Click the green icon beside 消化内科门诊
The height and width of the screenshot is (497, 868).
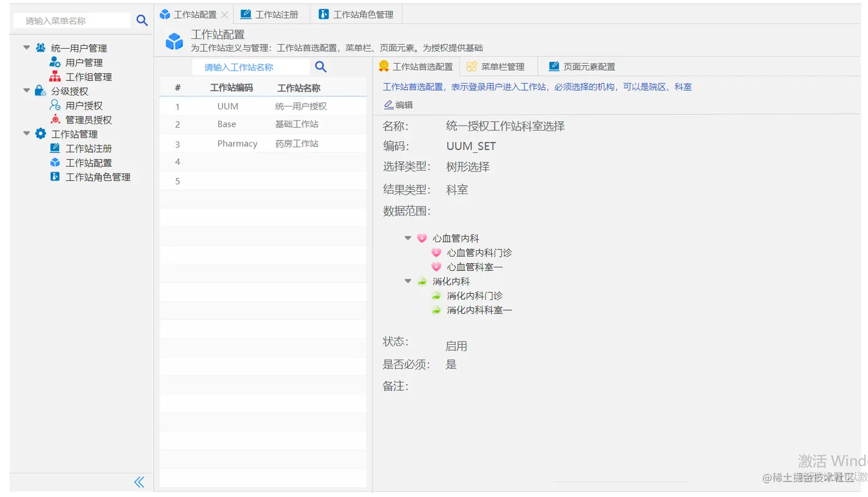[436, 296]
